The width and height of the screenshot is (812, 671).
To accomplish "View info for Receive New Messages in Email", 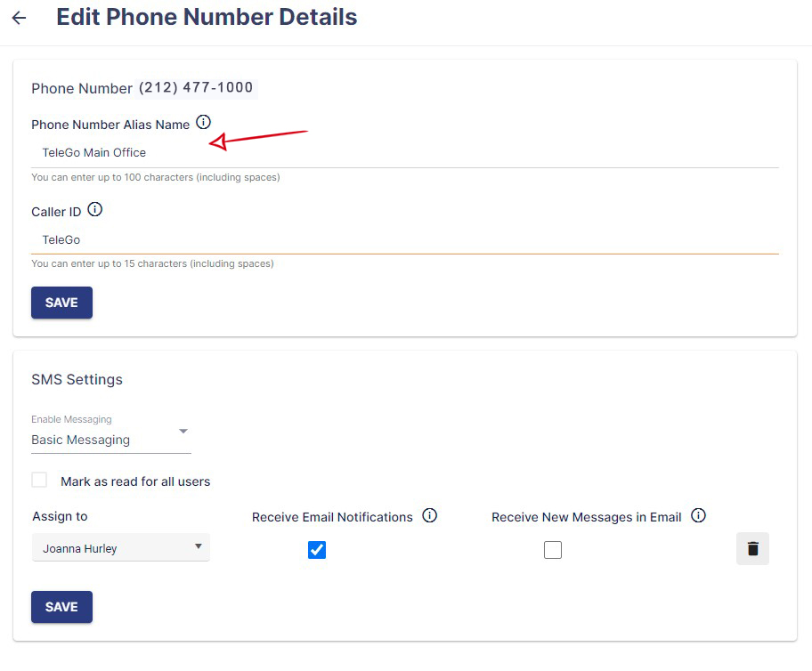I will click(699, 515).
